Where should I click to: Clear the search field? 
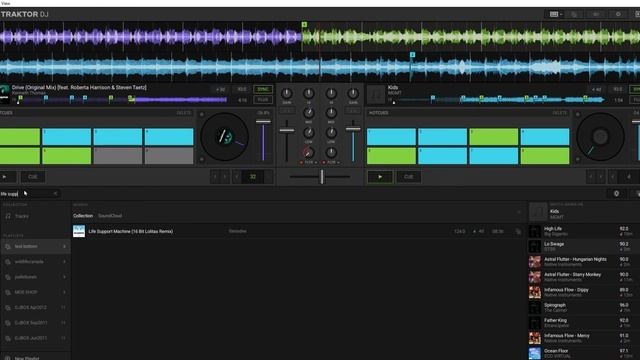click(56, 194)
